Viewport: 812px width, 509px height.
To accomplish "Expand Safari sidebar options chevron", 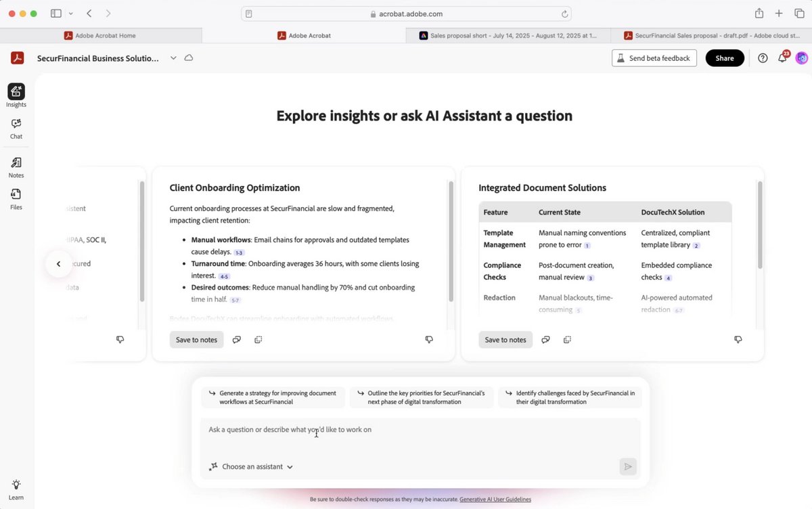I will [70, 14].
